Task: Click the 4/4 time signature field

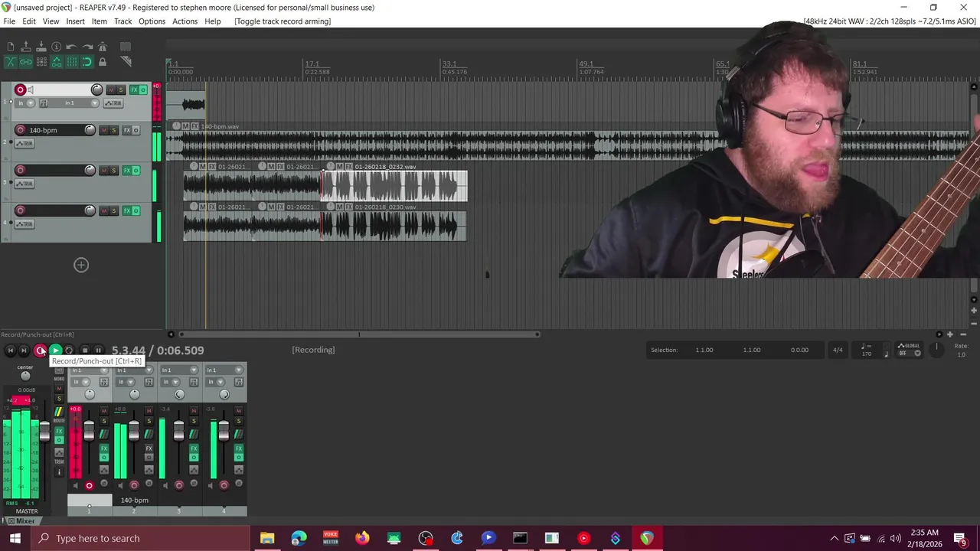Action: [838, 350]
